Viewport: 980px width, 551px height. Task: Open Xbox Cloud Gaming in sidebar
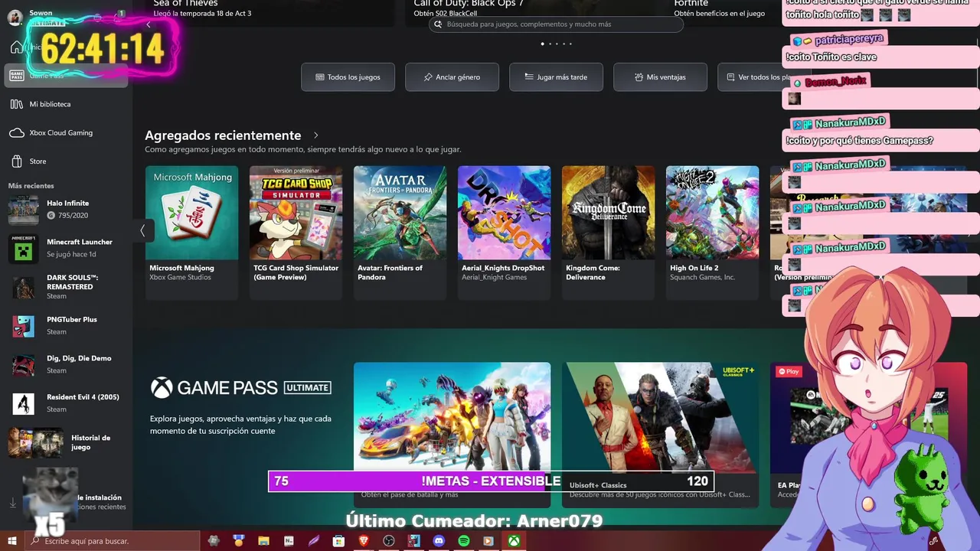[67, 132]
